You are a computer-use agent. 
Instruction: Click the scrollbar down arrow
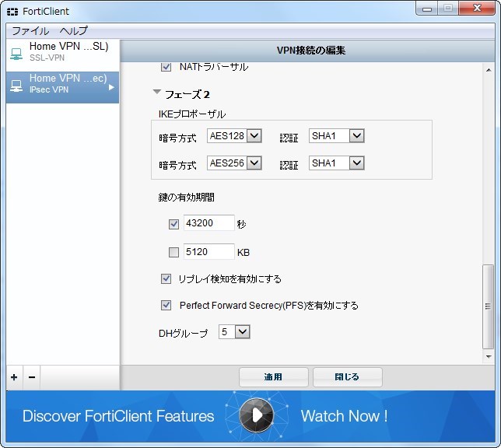pos(489,356)
